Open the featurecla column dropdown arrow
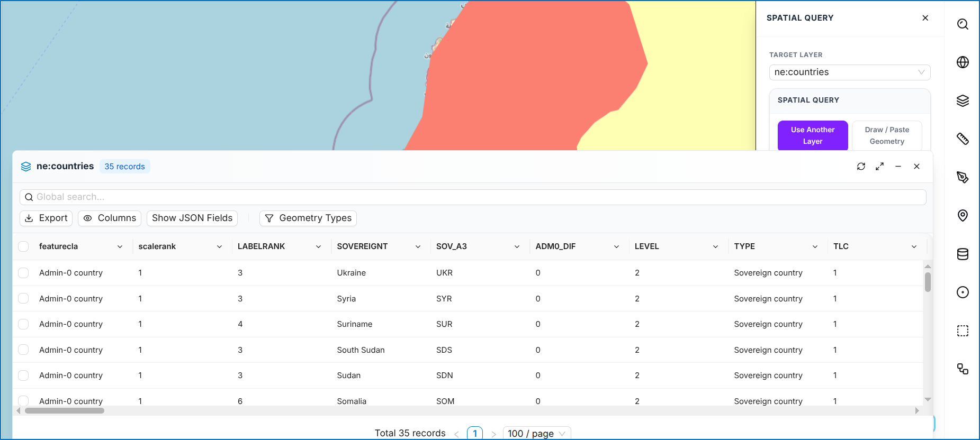 pyautogui.click(x=120, y=247)
